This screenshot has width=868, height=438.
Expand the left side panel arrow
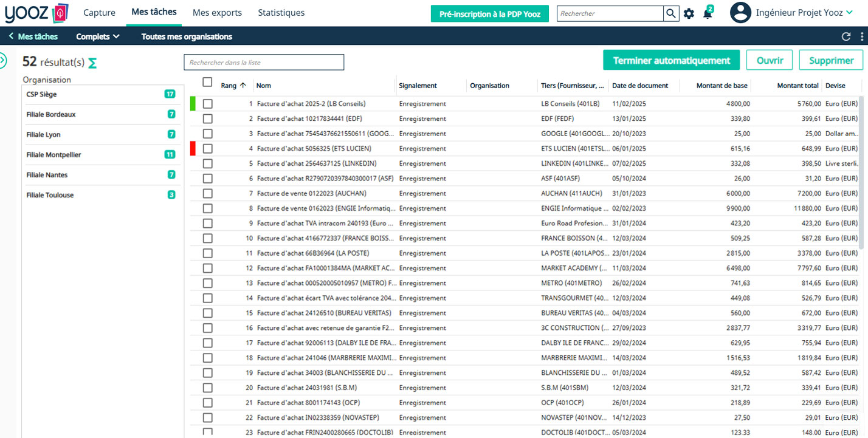point(2,60)
